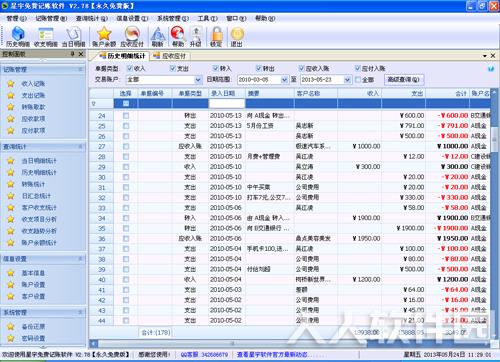The width and height of the screenshot is (500, 362).
Task: Open the start date 2010-03-05 dropdown
Action: coord(284,80)
